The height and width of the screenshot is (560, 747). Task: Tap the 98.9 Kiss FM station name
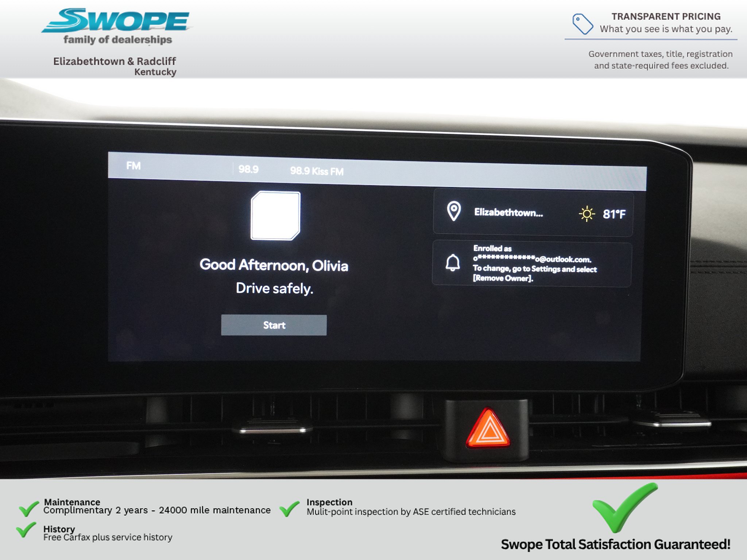(317, 171)
